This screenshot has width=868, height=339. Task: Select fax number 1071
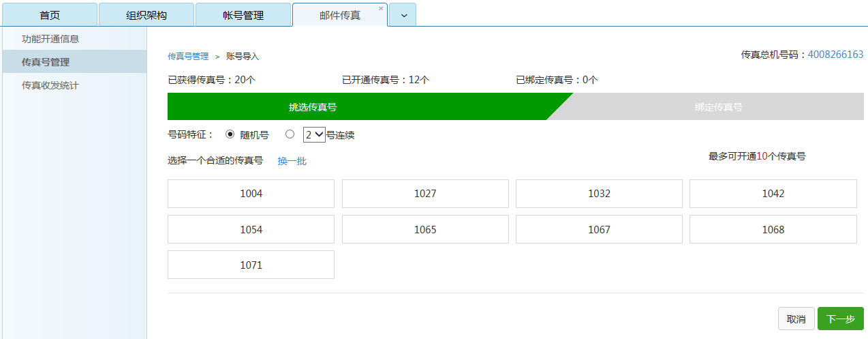(x=251, y=265)
